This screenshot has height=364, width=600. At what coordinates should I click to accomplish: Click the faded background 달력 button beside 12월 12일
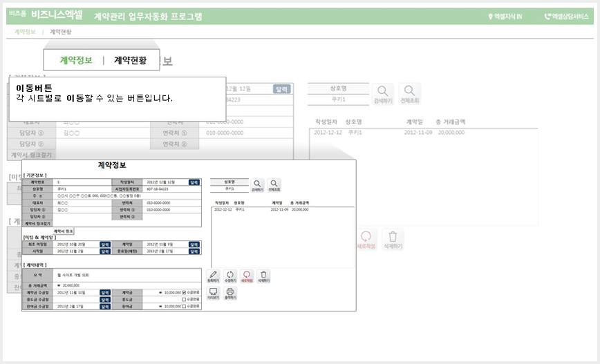[281, 89]
